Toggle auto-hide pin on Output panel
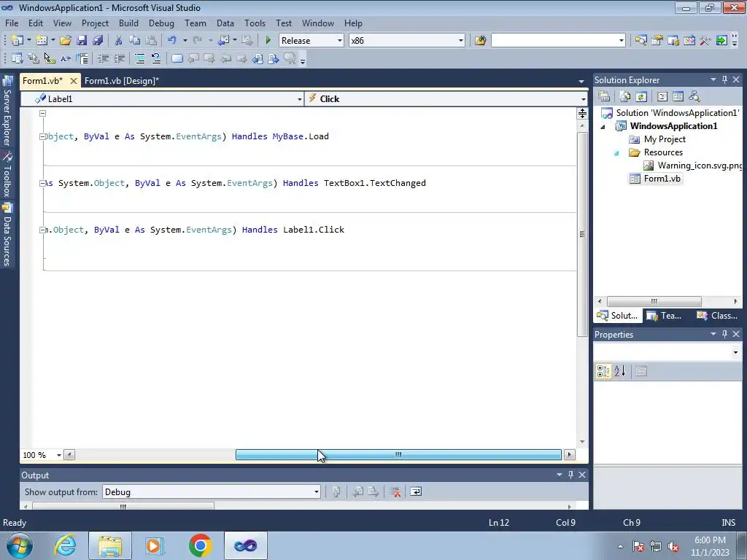This screenshot has width=747, height=560. [570, 475]
